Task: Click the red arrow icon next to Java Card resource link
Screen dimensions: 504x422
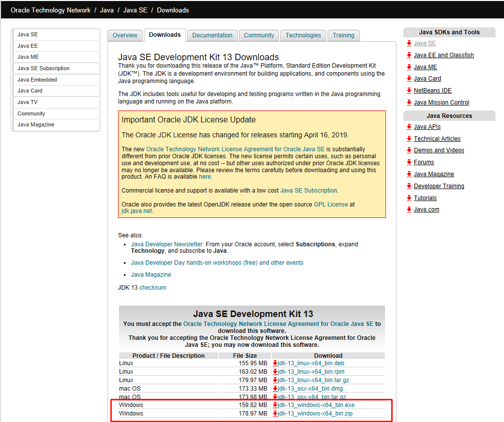Action: point(409,79)
